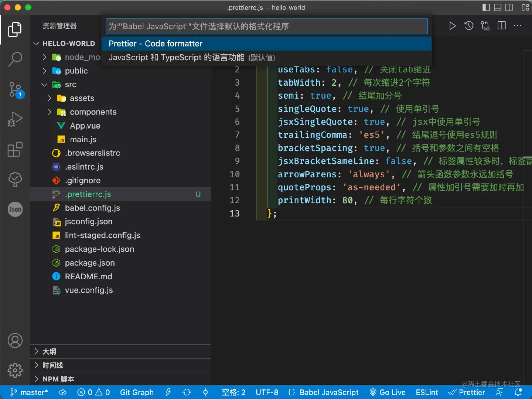Expand the 大纲 outline section
Viewport: 532px width, 399px height.
pyautogui.click(x=120, y=351)
